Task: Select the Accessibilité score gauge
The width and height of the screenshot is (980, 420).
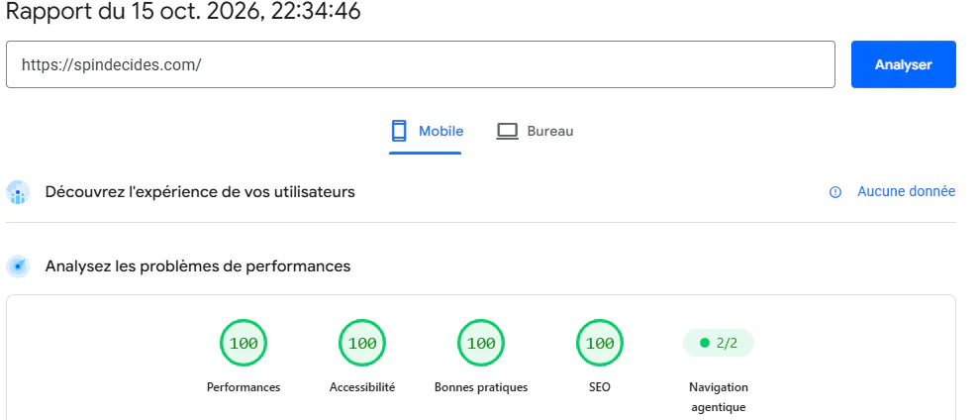Action: pos(362,343)
